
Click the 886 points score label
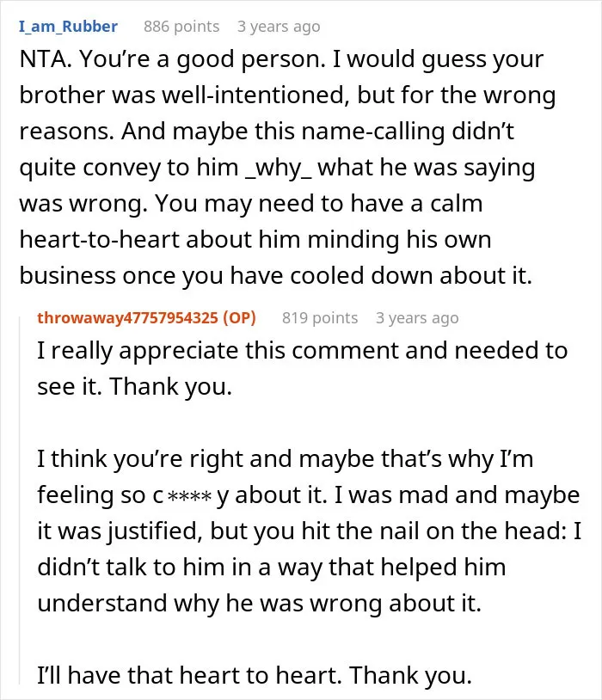(x=181, y=27)
